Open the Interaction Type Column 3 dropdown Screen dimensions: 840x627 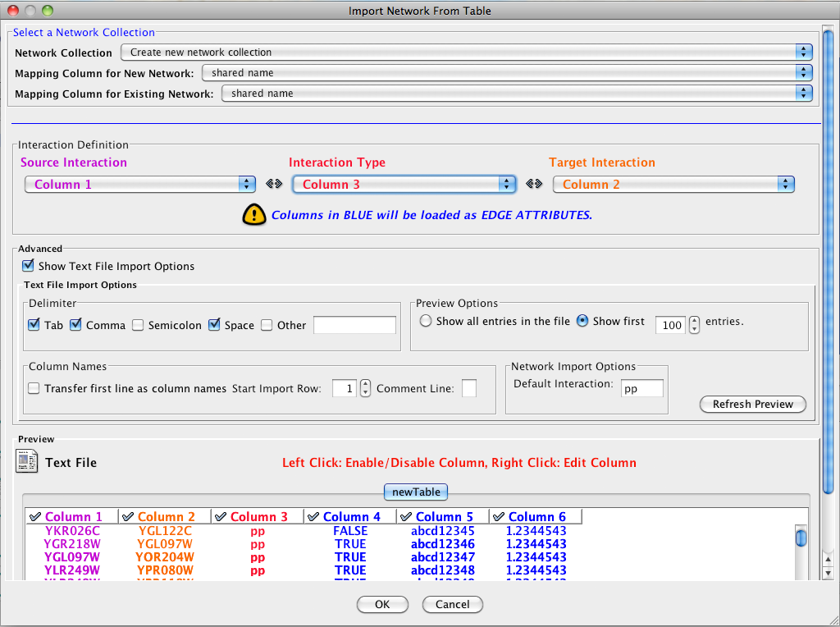coord(404,185)
